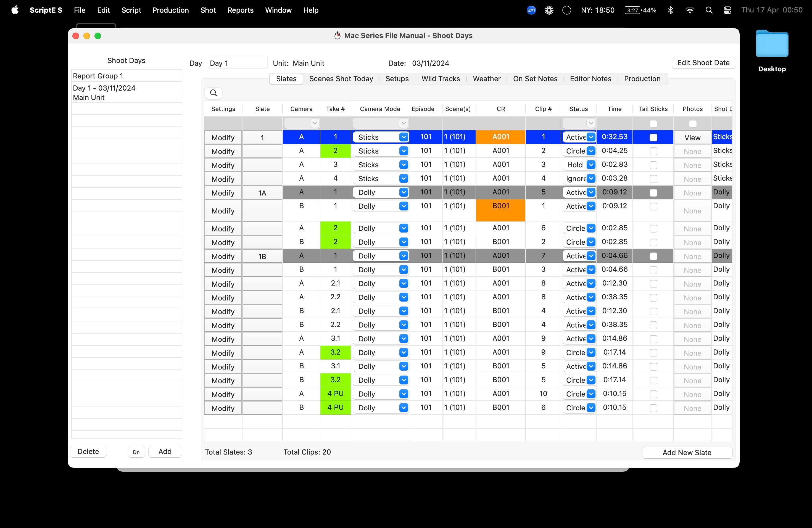The width and height of the screenshot is (812, 528).
Task: Click the Add New Slate button
Action: pyautogui.click(x=687, y=453)
